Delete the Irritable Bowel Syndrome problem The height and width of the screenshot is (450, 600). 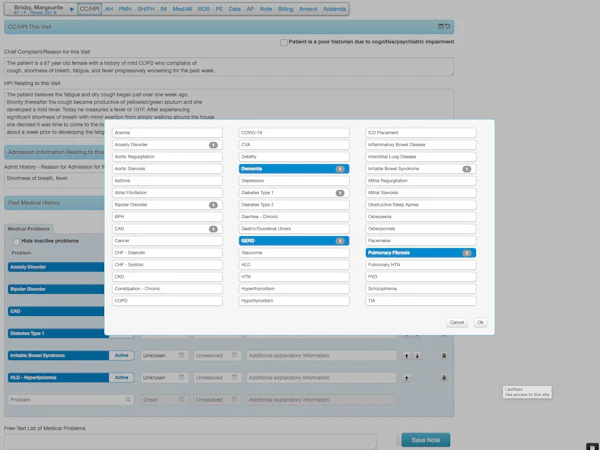(444, 356)
